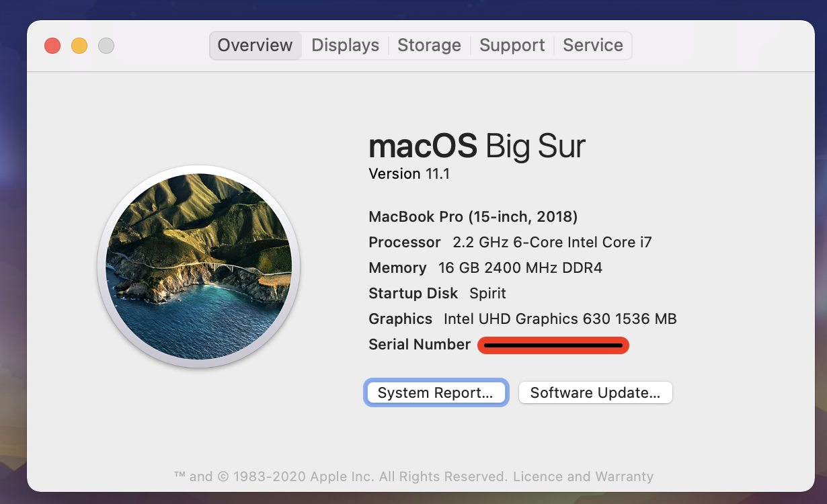827x504 pixels.
Task: Minimize window with the yellow button
Action: point(79,46)
